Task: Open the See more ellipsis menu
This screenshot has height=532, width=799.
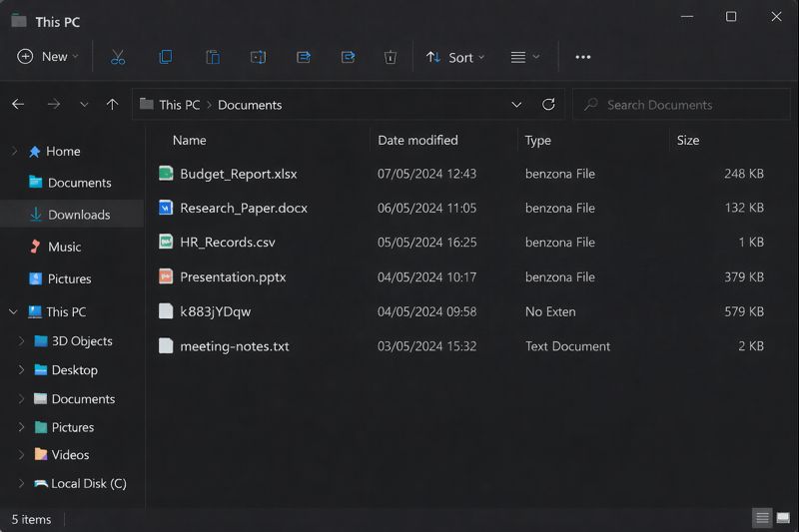Action: point(583,57)
